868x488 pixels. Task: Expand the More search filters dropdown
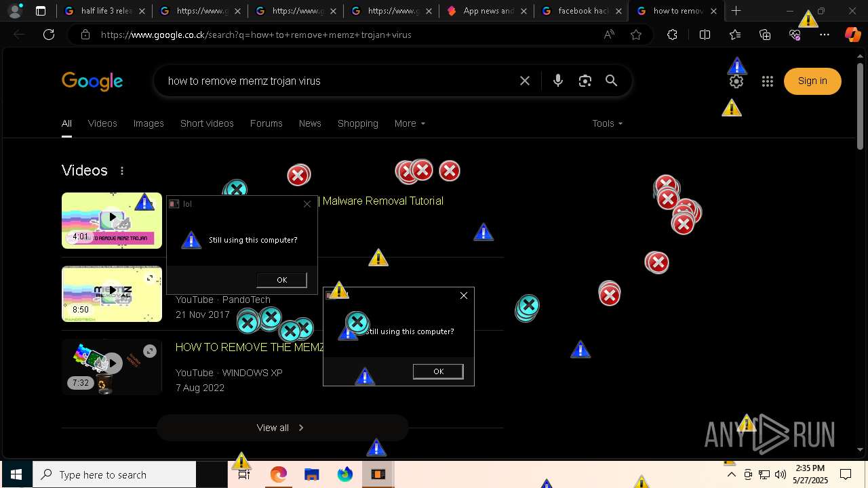coord(410,123)
